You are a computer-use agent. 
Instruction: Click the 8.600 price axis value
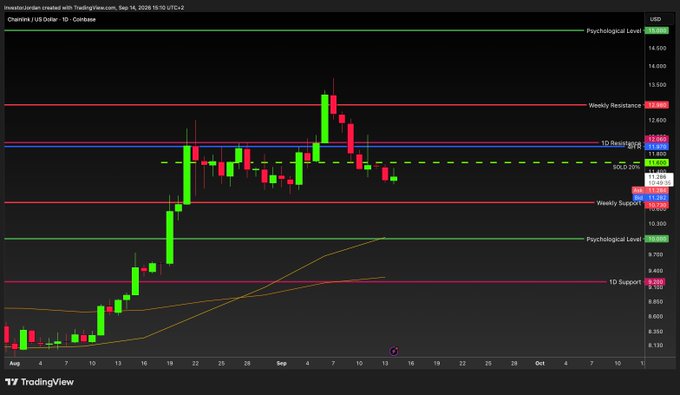(x=655, y=317)
